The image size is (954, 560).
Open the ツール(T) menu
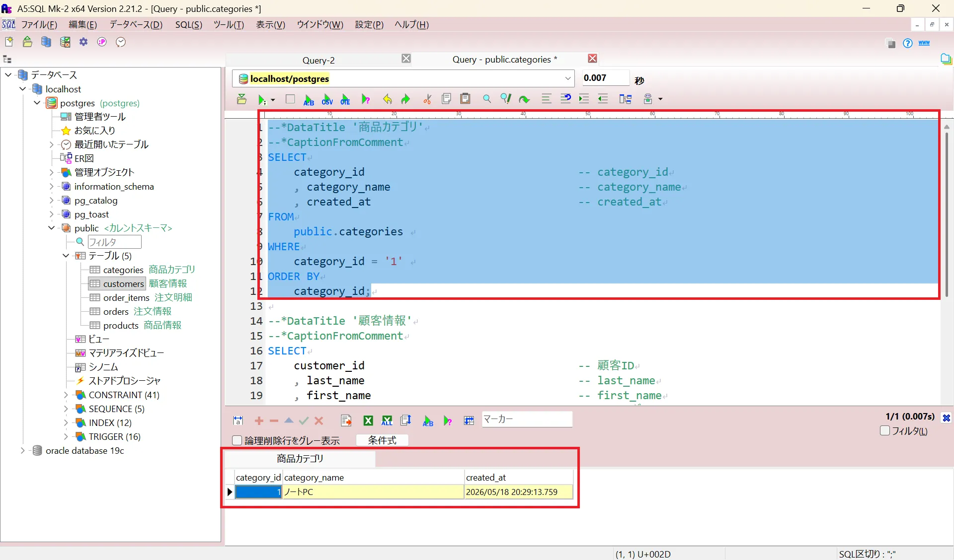229,25
